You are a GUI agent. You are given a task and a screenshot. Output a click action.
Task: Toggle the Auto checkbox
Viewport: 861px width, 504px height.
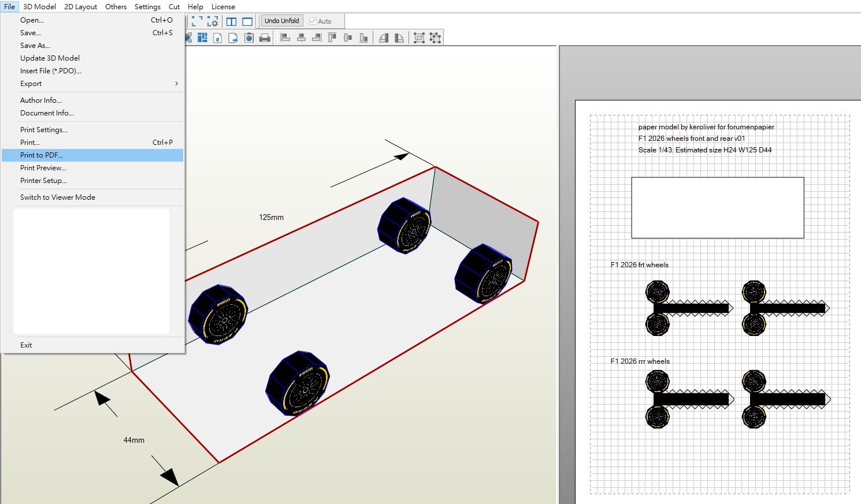[313, 21]
